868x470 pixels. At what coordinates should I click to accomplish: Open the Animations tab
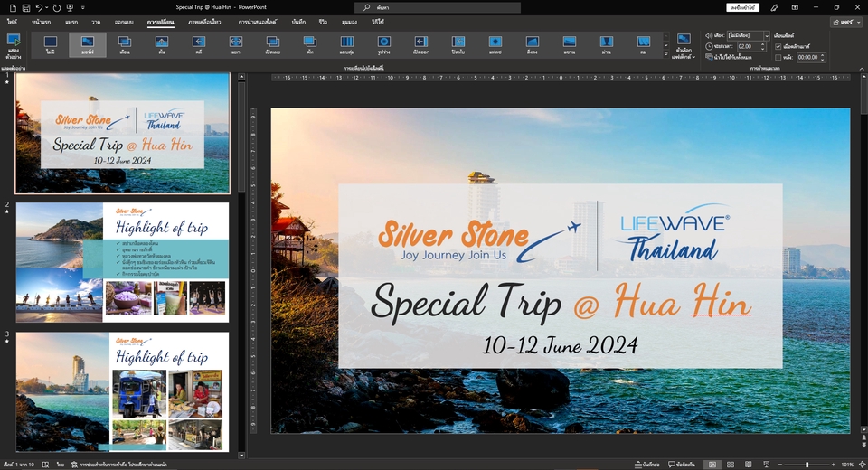click(x=204, y=22)
